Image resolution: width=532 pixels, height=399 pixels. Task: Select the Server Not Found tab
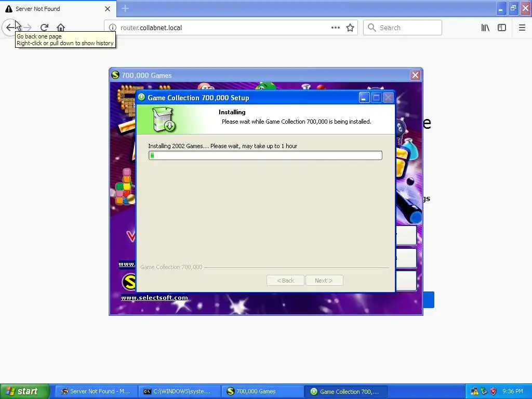click(58, 8)
